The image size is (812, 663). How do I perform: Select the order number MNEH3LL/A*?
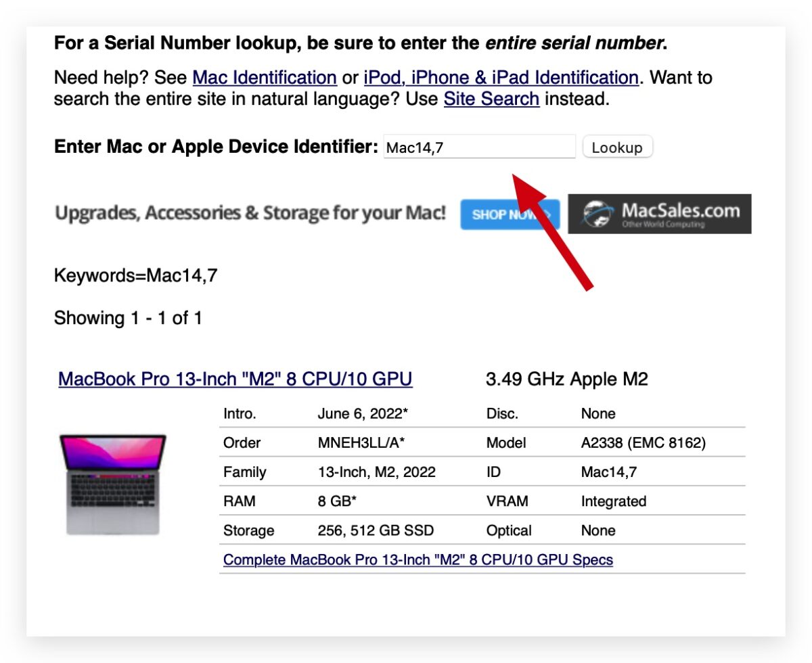tap(361, 443)
